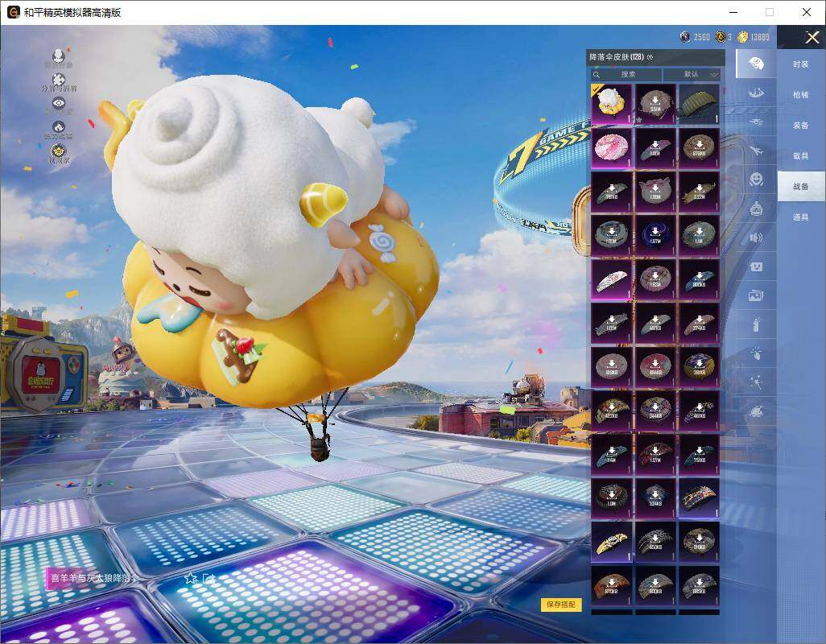The height and width of the screenshot is (644, 826).
Task: Switch to the 时装 tab
Action: pos(801,64)
